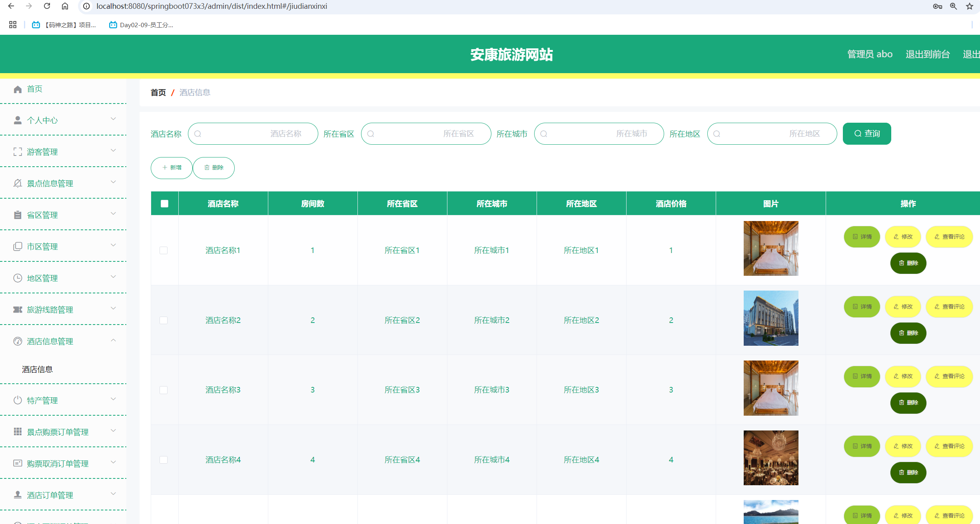Select 酒店信息 in the sidebar submenu
The image size is (980, 524).
37,369
